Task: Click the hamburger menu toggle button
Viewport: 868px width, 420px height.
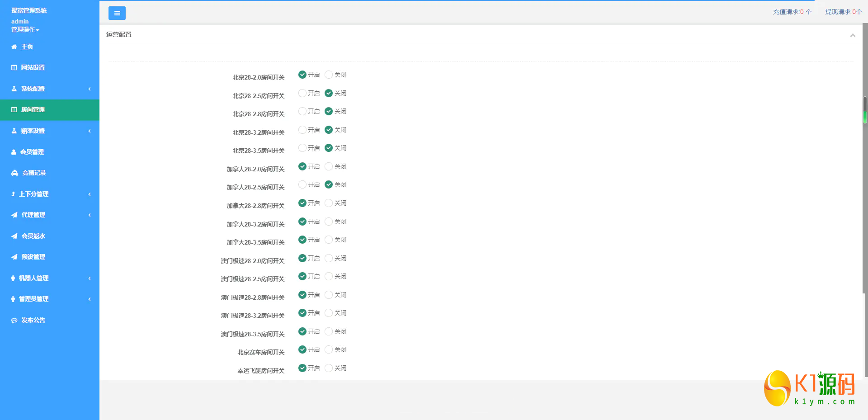Action: [117, 13]
